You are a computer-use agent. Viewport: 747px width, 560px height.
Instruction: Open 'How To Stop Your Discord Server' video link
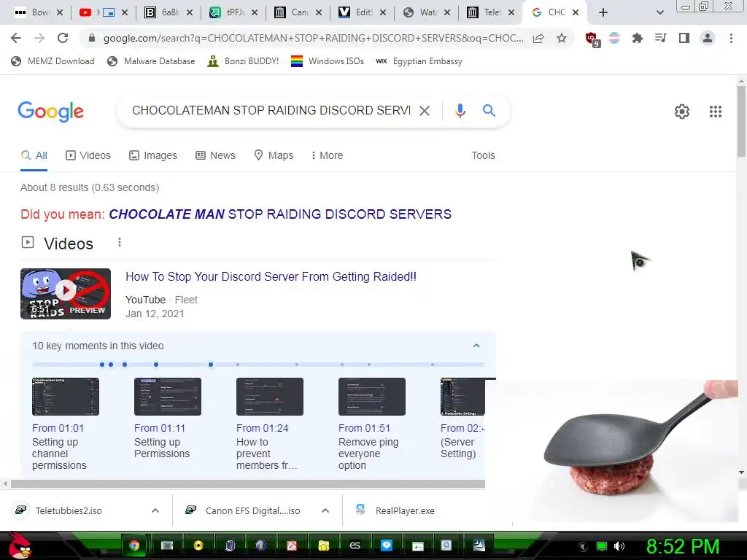pos(271,276)
